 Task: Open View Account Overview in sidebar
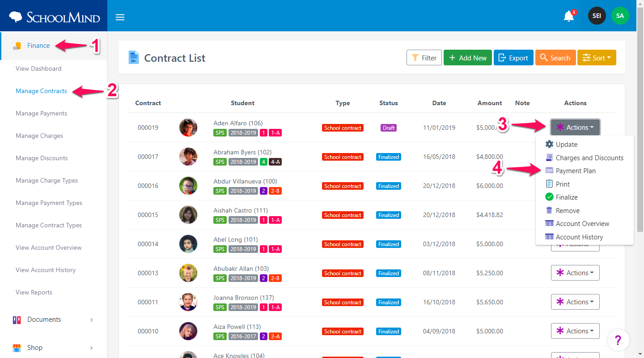48,247
